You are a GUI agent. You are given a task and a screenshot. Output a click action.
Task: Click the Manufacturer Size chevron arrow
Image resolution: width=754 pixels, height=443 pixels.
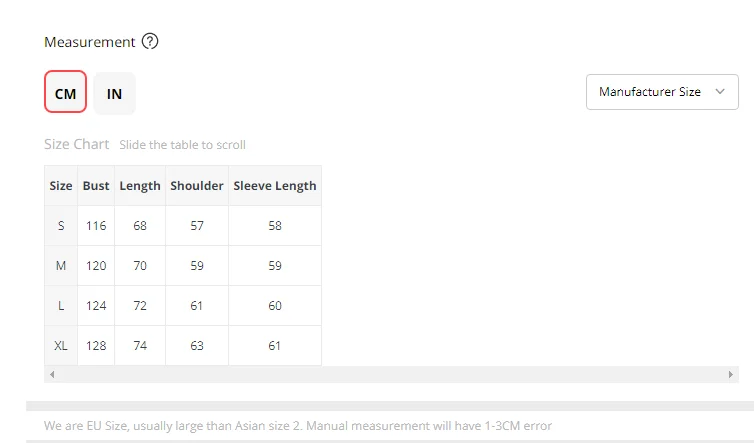coord(720,91)
